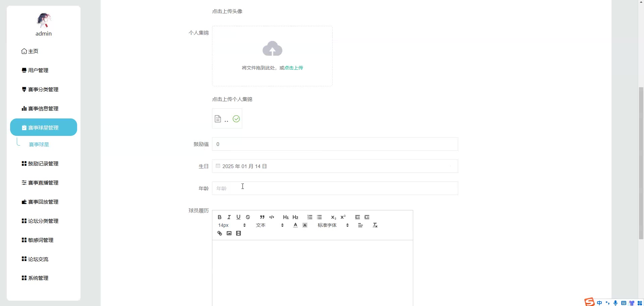The image size is (644, 306).
Task: Toggle bold formatting in editor
Action: coord(220,217)
